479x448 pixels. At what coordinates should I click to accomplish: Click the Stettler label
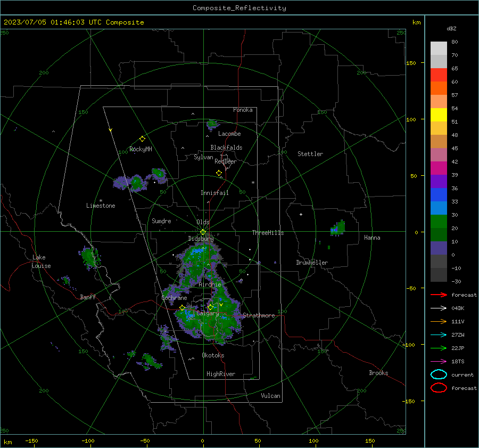coord(310,154)
